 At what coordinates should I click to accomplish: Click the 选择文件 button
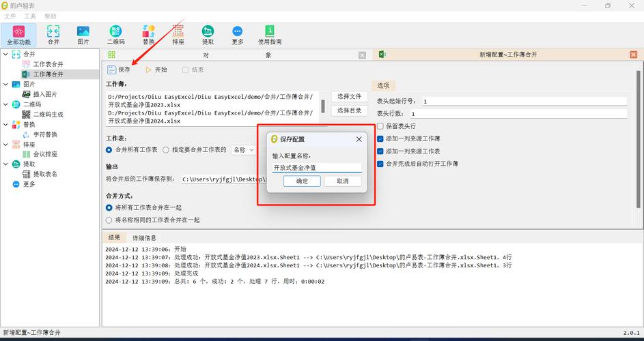pos(349,96)
